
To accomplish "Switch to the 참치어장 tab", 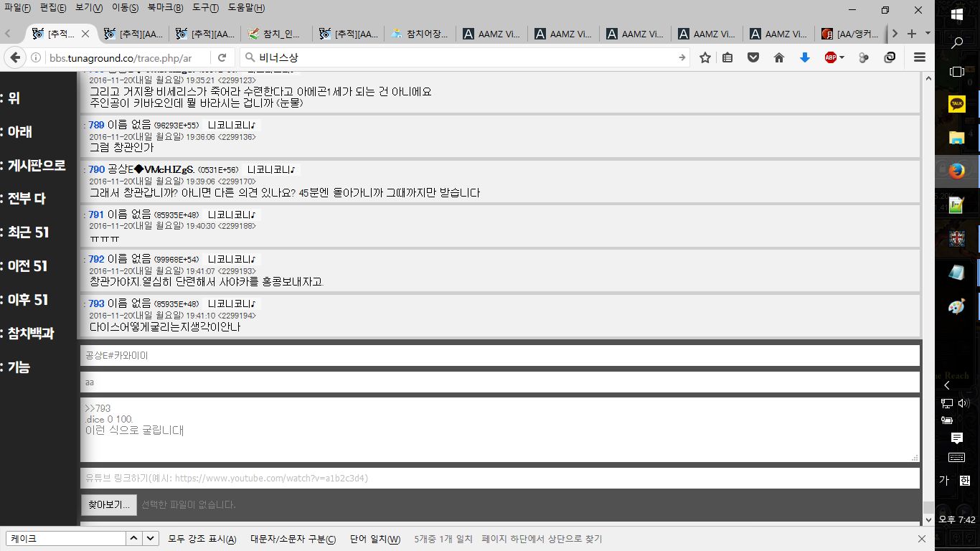I will [x=420, y=34].
